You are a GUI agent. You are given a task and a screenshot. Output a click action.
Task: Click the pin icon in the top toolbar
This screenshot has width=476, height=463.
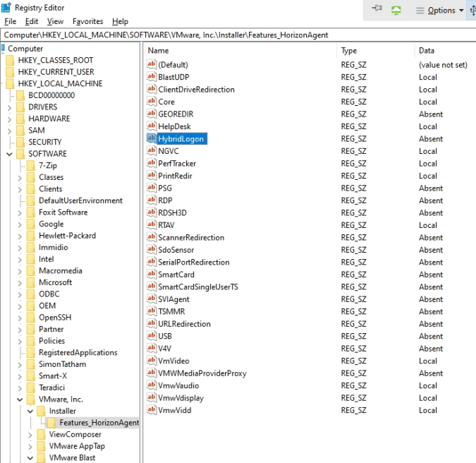[377, 9]
